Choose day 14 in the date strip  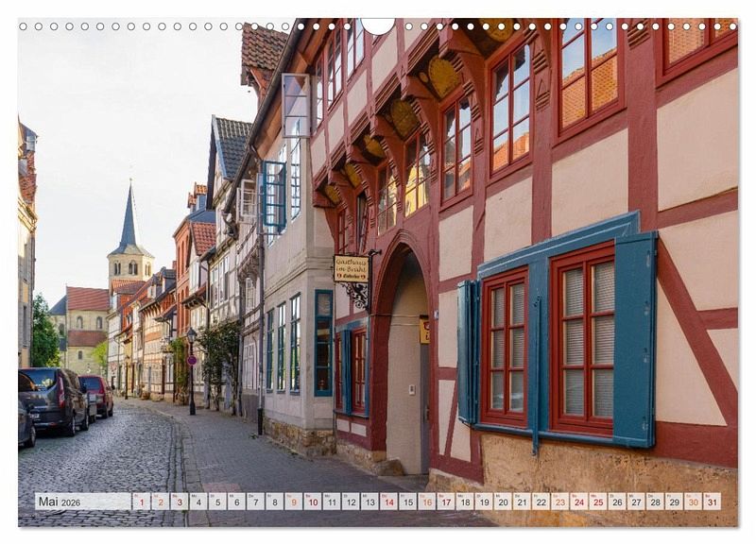tap(388, 502)
